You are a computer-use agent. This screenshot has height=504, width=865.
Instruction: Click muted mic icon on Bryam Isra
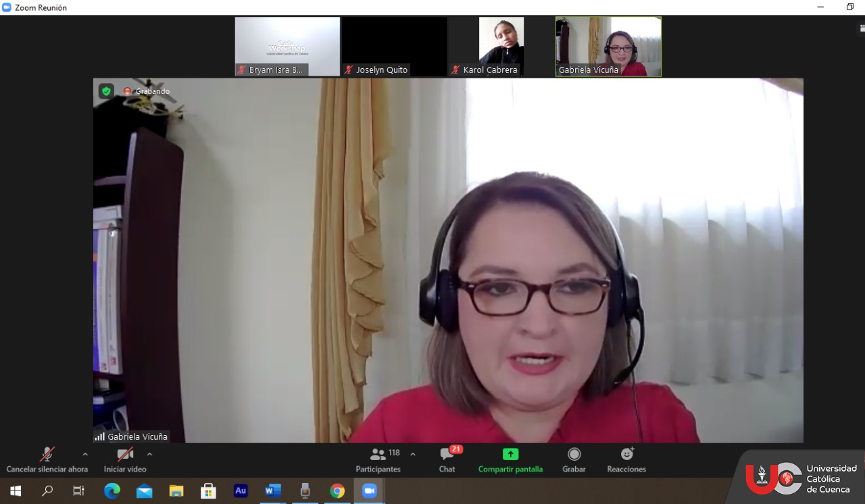242,70
